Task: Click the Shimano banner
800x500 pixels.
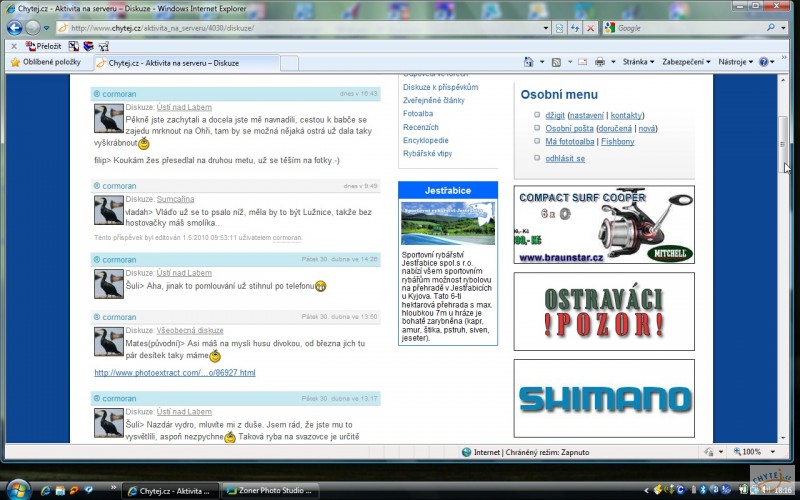Action: coord(604,398)
